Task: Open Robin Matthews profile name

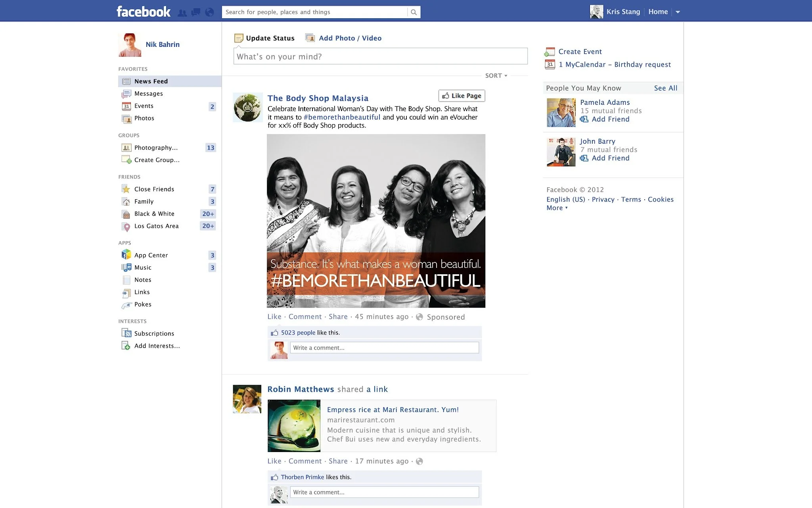Action: click(301, 389)
